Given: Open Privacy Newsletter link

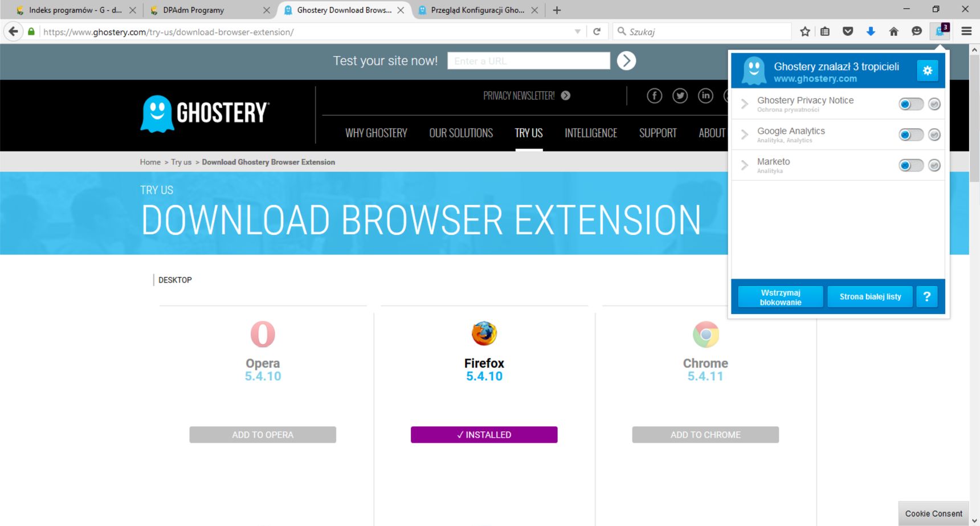Looking at the screenshot, I should (x=518, y=96).
